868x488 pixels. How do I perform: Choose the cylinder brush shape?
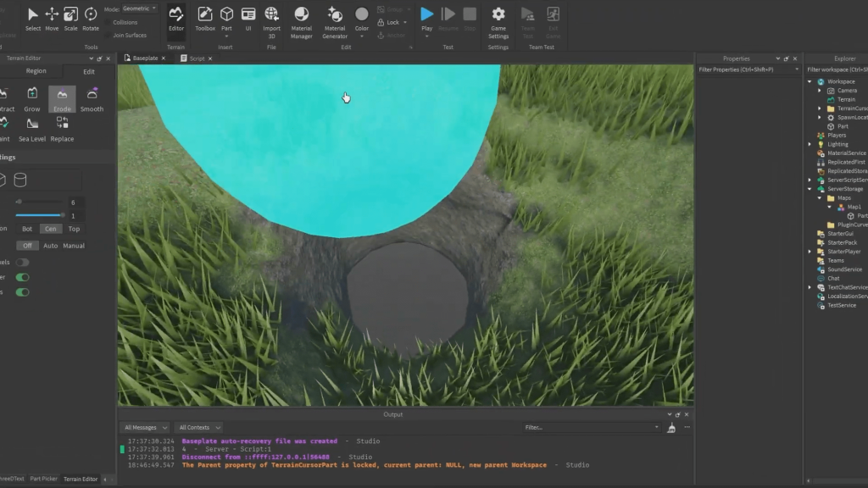(x=20, y=180)
